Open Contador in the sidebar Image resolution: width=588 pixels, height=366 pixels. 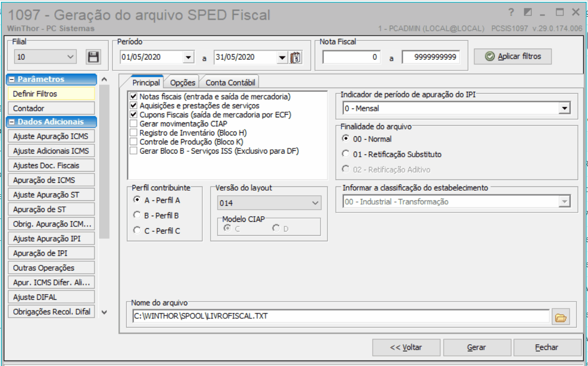coord(51,109)
